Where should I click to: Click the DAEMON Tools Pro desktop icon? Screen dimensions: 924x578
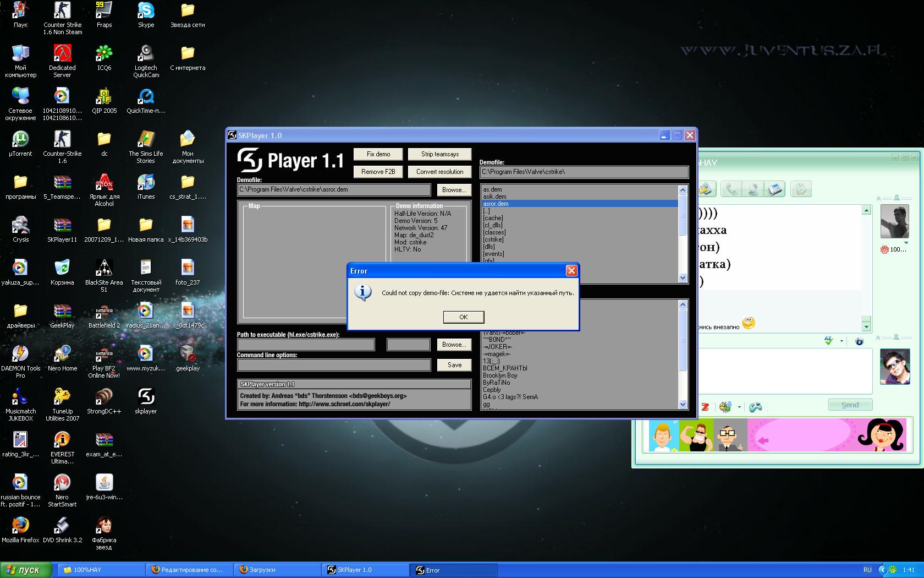pos(20,361)
